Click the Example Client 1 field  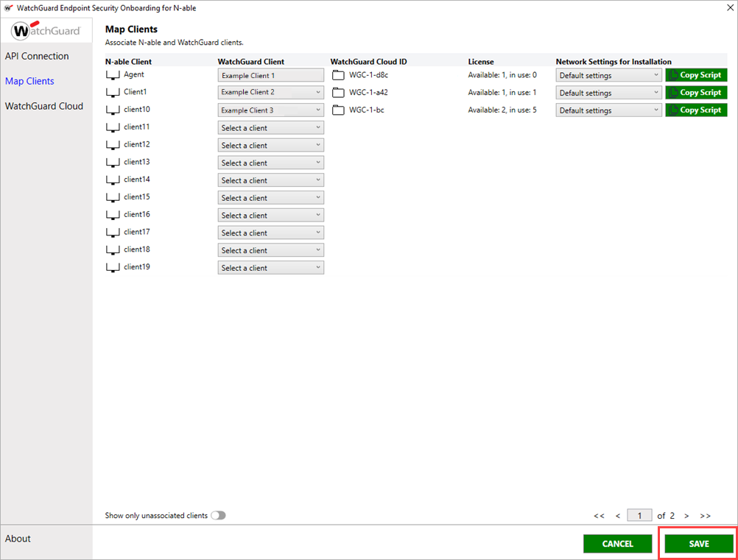coord(270,75)
